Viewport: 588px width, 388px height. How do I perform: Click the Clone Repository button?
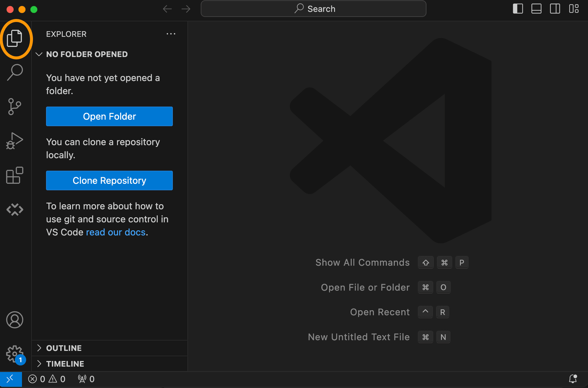tap(109, 180)
